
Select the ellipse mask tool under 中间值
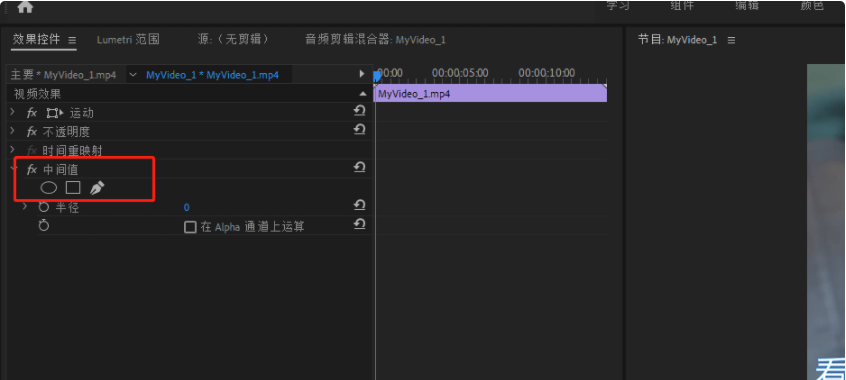pyautogui.click(x=49, y=188)
